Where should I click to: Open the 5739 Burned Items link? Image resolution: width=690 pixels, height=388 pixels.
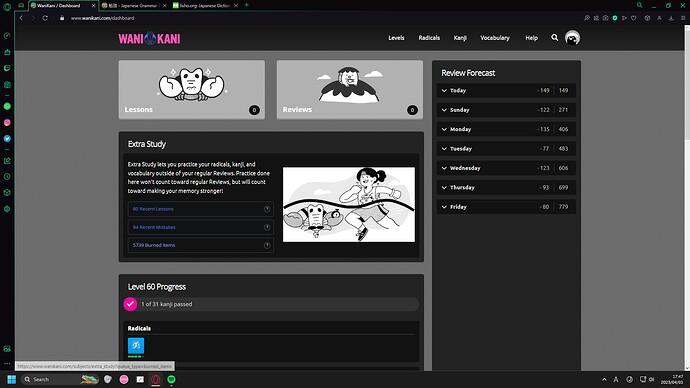tap(154, 245)
